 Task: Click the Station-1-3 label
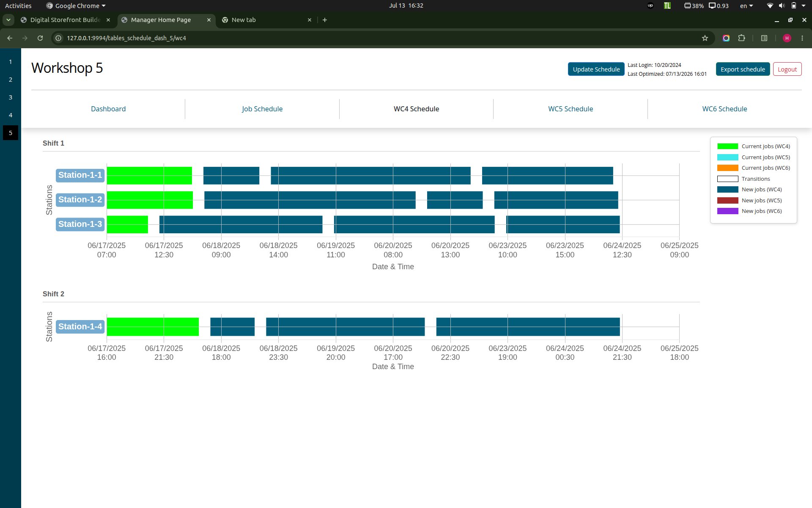[80, 224]
